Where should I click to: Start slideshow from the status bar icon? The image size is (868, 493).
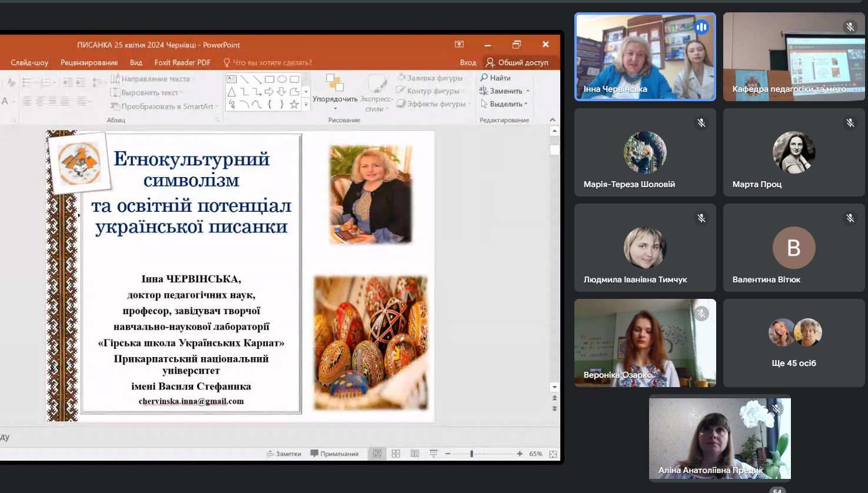(433, 454)
